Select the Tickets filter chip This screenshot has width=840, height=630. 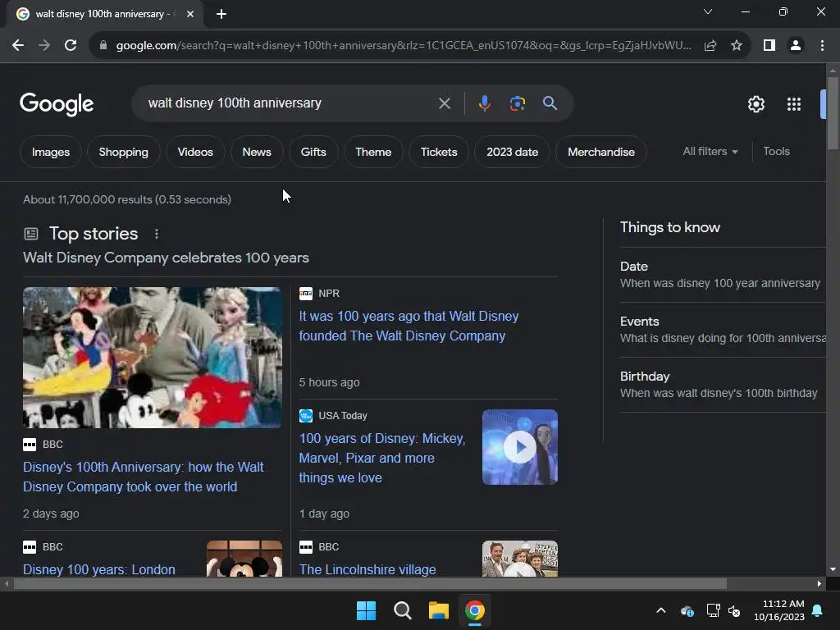coord(439,152)
